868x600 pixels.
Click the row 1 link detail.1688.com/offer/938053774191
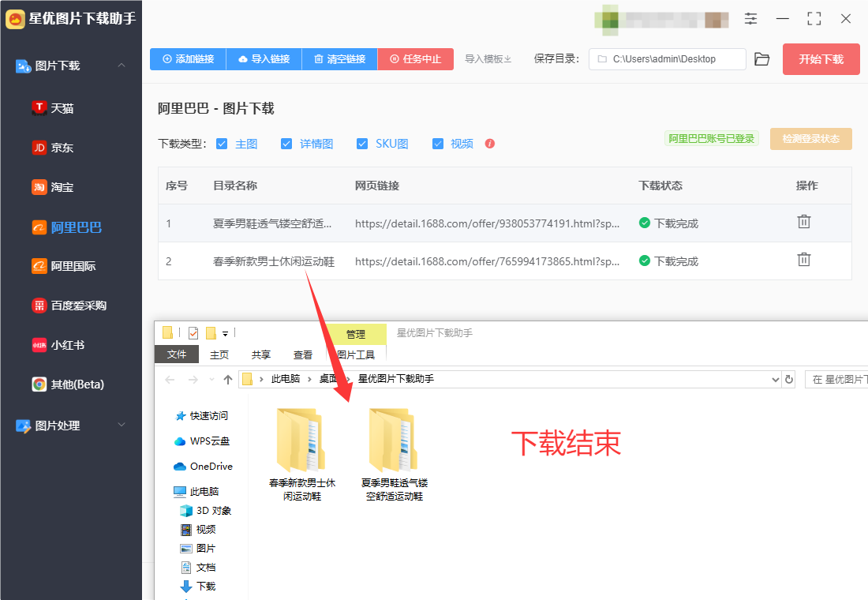(487, 224)
